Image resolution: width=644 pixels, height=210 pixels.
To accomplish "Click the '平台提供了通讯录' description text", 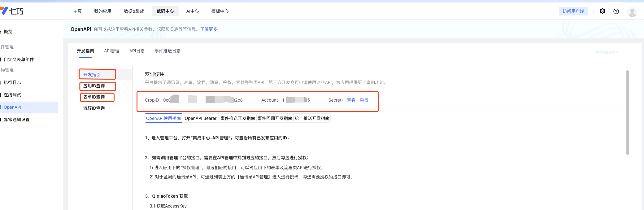I will 266,82.
